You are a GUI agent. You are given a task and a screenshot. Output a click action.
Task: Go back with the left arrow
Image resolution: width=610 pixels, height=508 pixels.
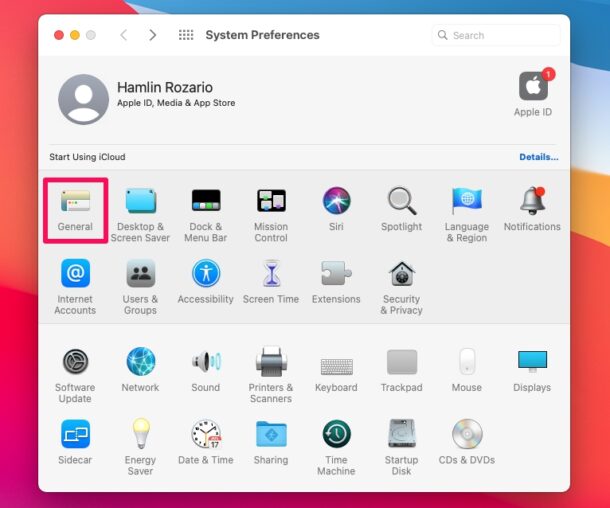click(124, 35)
